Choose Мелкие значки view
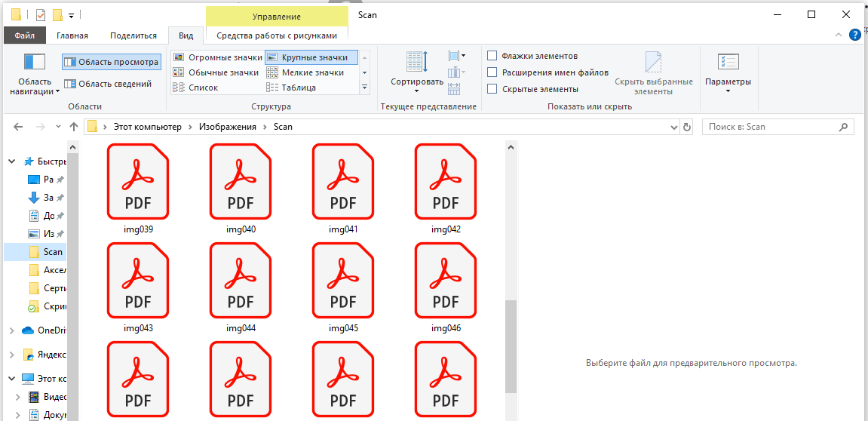Viewport: 868px width, 421px height. [305, 72]
